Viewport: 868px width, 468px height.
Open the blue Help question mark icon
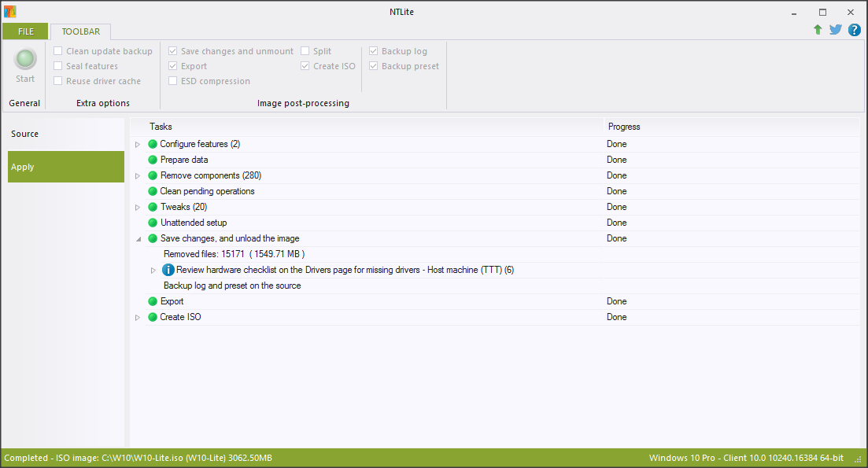click(x=854, y=30)
